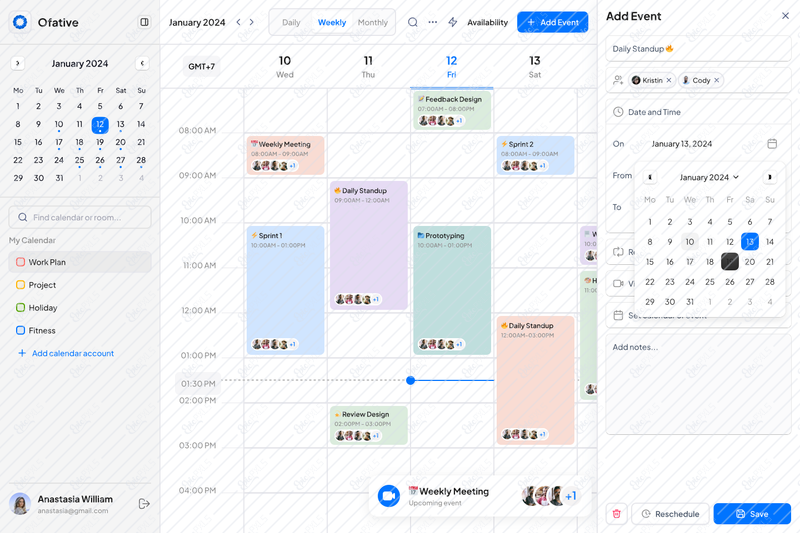Select day 13 in the date picker
800x533 pixels.
click(x=750, y=242)
